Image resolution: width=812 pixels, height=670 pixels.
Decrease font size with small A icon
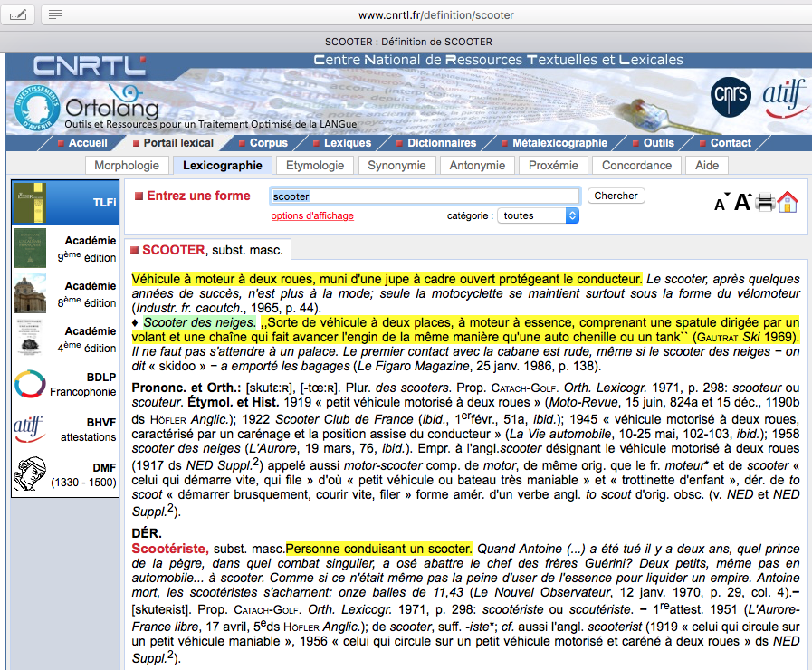click(721, 203)
